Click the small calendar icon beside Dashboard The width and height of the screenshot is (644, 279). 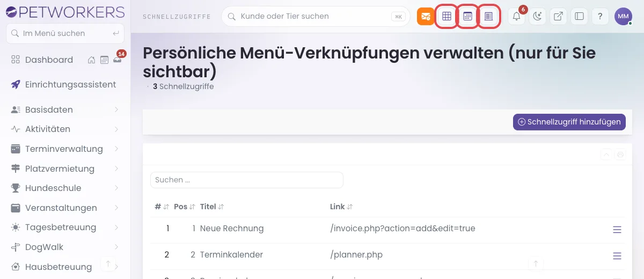coord(104,60)
